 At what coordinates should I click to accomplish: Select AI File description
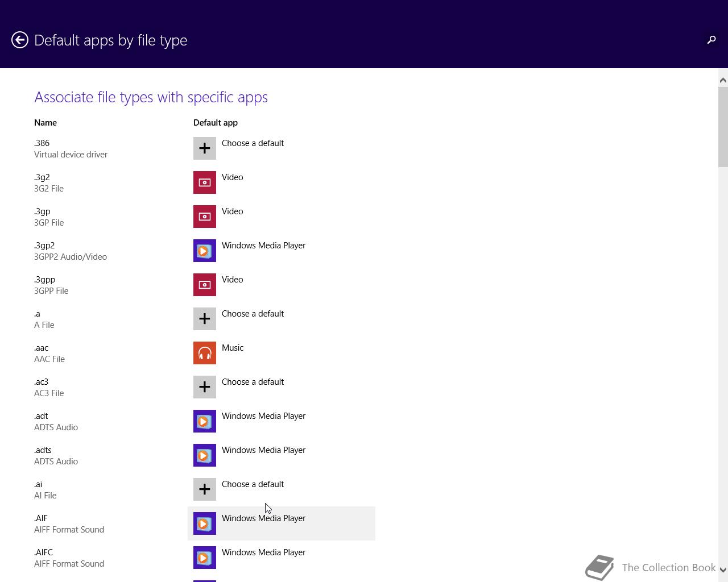click(x=45, y=496)
